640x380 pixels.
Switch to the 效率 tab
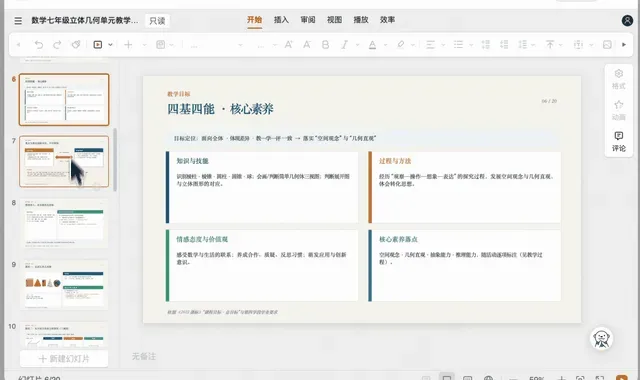pos(387,20)
